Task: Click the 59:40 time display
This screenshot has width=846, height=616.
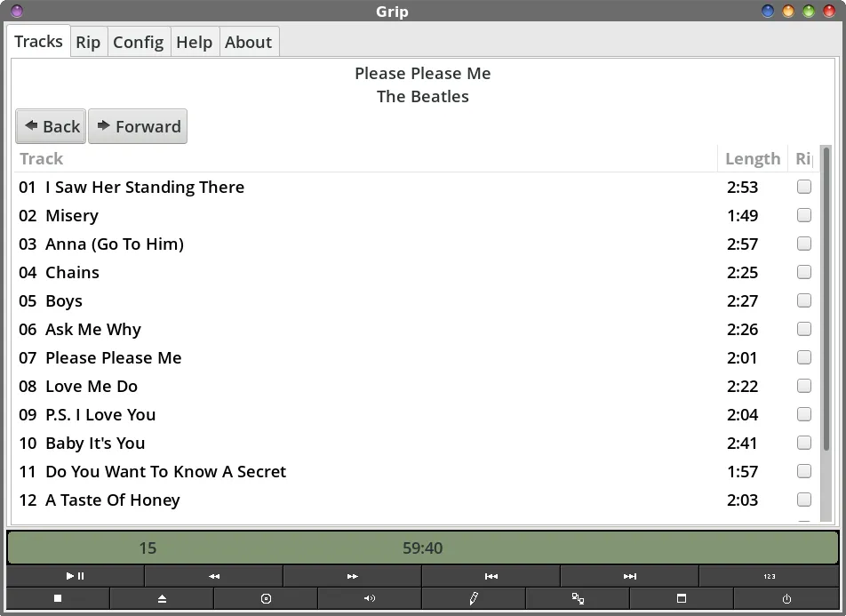Action: pyautogui.click(x=422, y=548)
